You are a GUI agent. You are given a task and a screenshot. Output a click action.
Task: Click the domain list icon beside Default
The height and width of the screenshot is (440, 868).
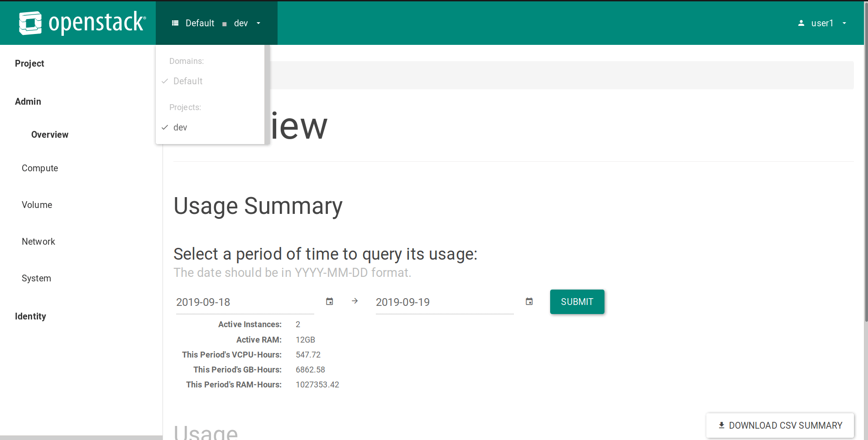click(175, 23)
